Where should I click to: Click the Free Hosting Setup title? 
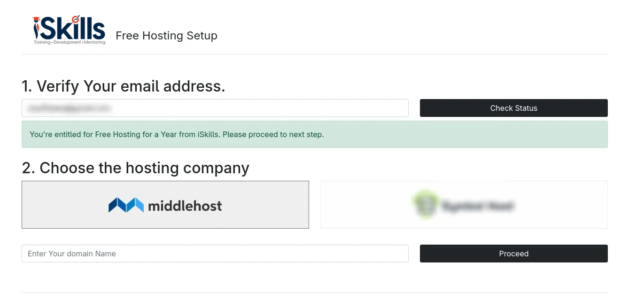pos(166,36)
